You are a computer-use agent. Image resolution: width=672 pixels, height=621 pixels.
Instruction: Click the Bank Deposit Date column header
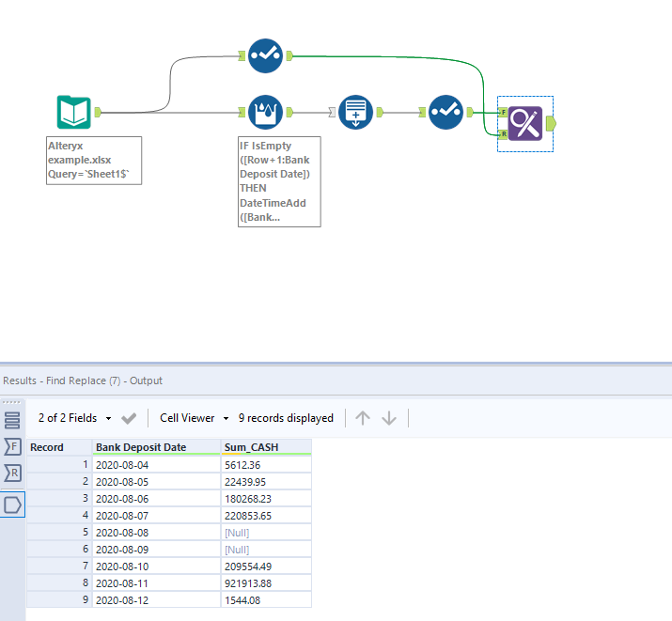click(x=156, y=447)
